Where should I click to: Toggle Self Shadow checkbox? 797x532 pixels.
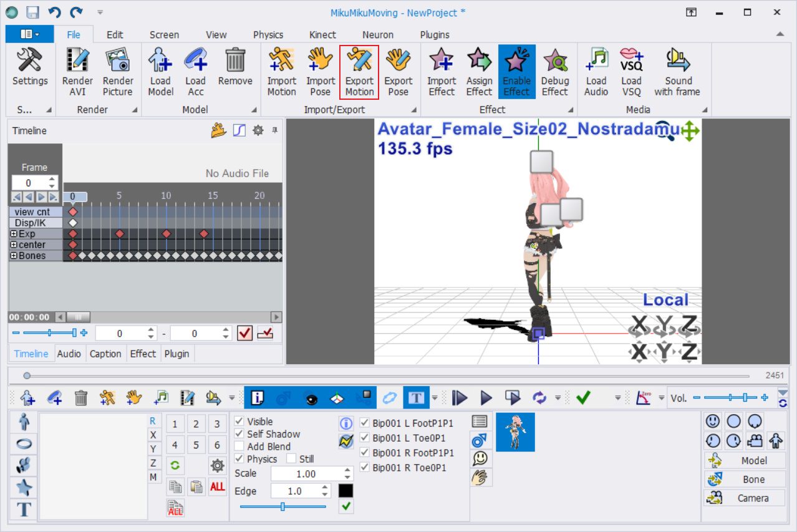tap(239, 434)
